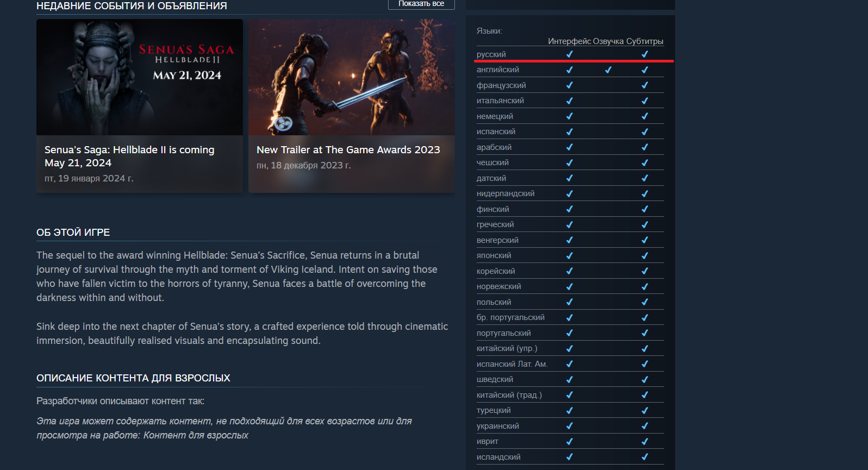Screen dimensions: 868x470
Task: Click the 'датский' language row label
Action: click(x=491, y=178)
